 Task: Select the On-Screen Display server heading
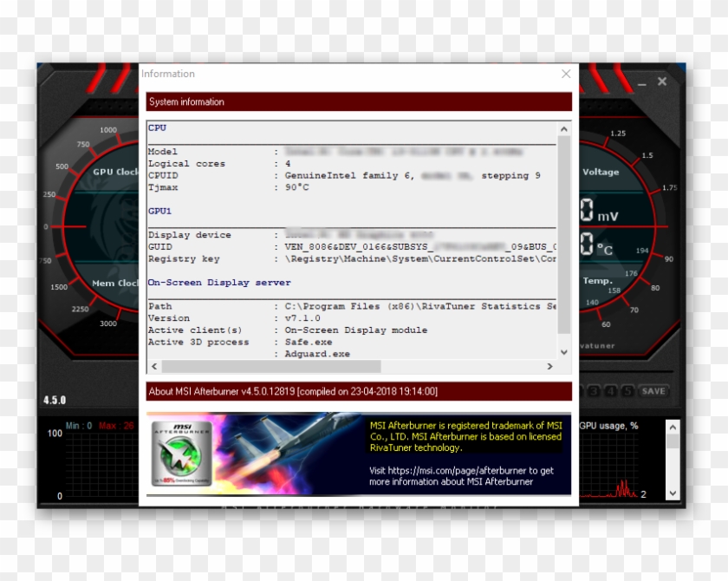tap(219, 282)
